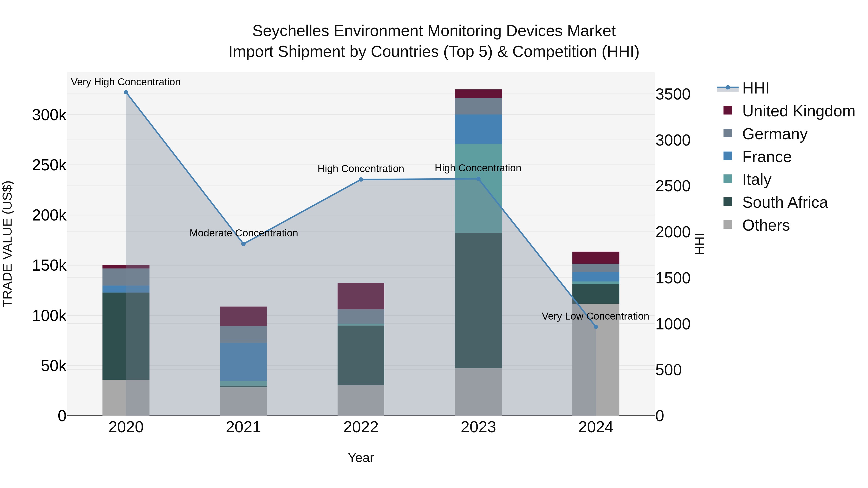The image size is (868, 488).
Task: Click the 2022 South Africa bar segment
Action: point(361,355)
